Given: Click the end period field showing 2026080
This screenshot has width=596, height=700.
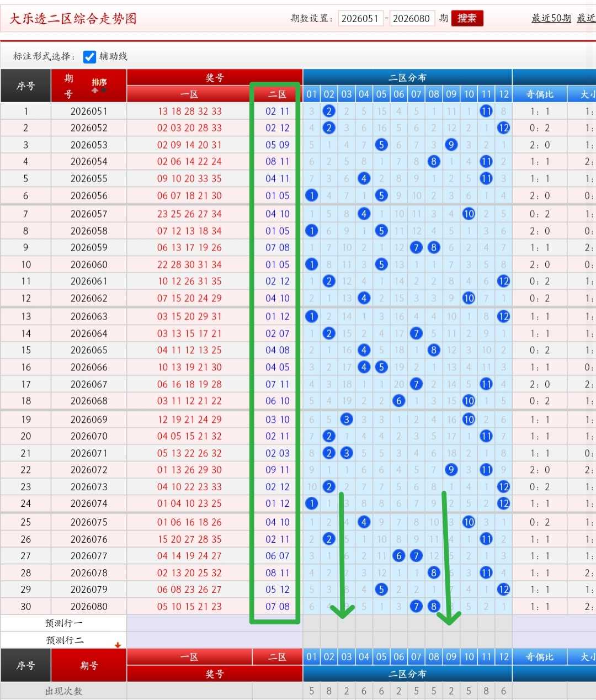Looking at the screenshot, I should [412, 18].
